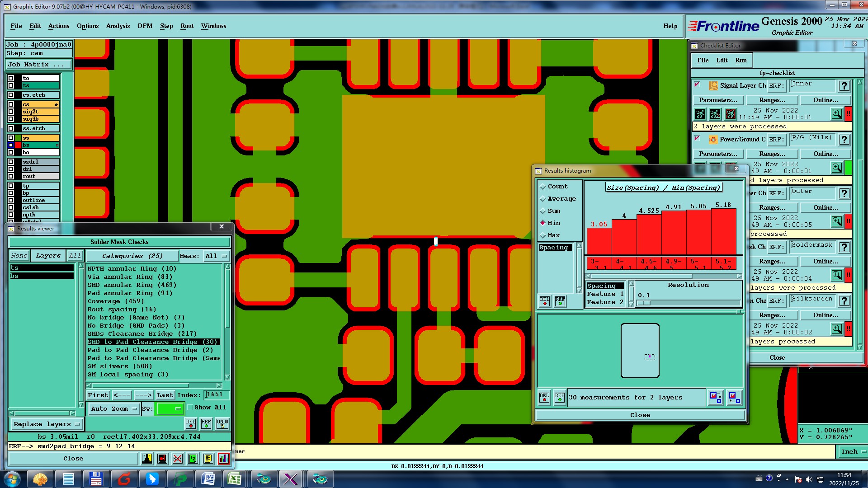The image size is (868, 488).
Task: Click the crossed-out REF icon
Action: click(177, 459)
